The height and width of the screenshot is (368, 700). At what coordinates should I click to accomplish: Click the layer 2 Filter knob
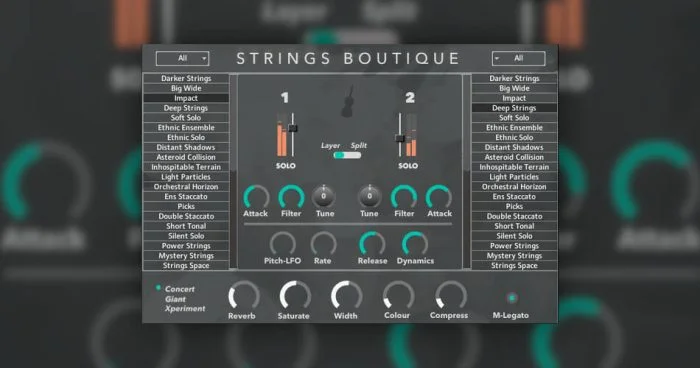pyautogui.click(x=404, y=197)
